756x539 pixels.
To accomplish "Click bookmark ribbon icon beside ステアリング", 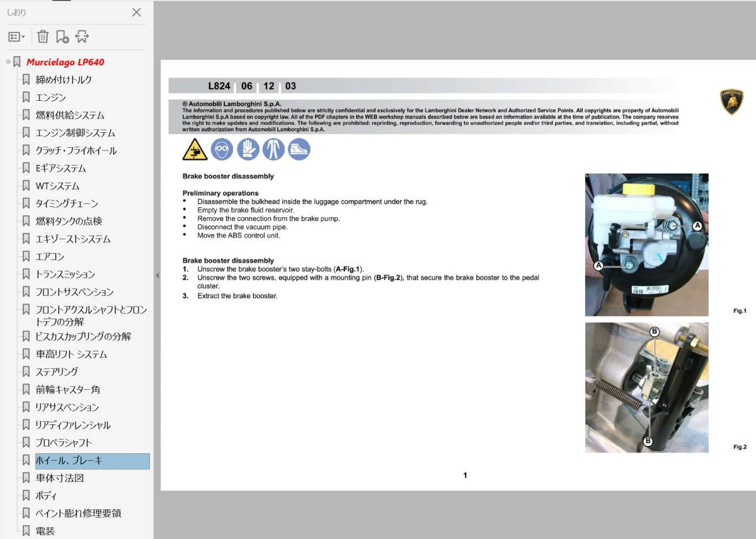I will pos(26,372).
